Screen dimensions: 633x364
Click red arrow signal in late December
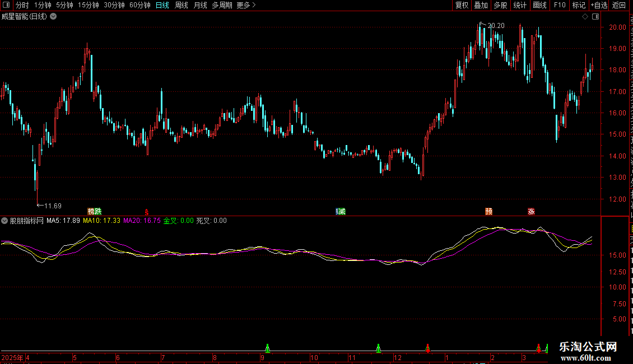[427, 348]
